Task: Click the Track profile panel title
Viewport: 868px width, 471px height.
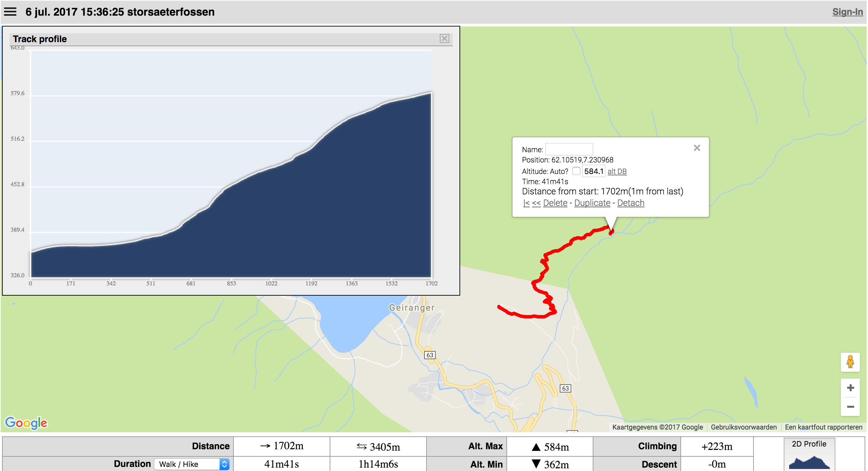Action: (40, 39)
